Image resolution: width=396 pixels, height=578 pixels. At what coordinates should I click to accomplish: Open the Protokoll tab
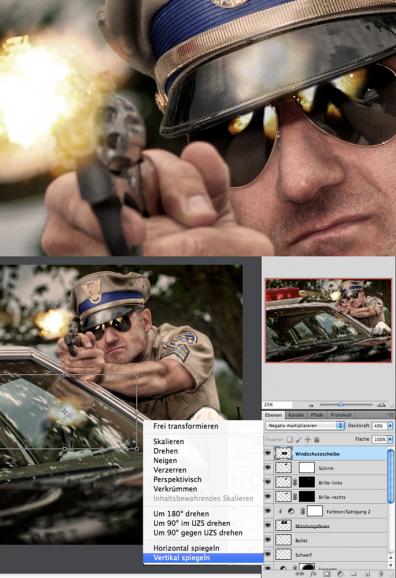pos(341,415)
